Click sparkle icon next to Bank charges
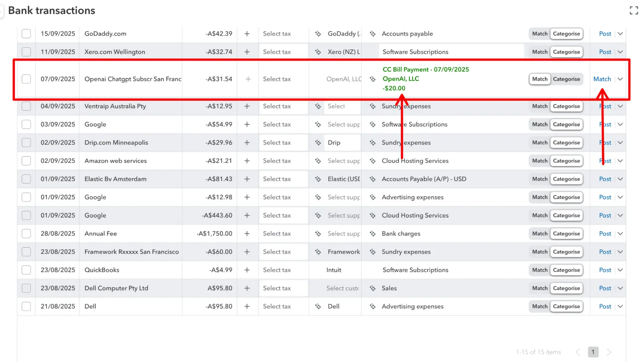The image size is (644, 362). click(x=372, y=234)
